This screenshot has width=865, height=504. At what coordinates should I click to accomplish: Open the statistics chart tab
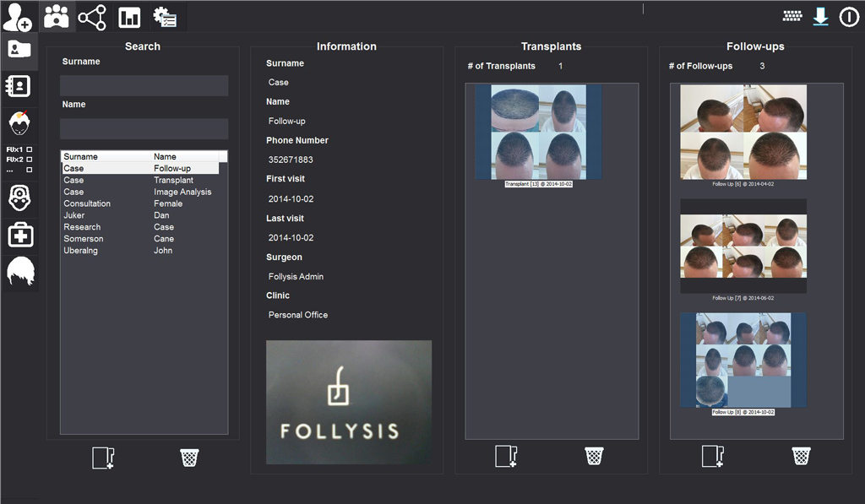pyautogui.click(x=129, y=17)
